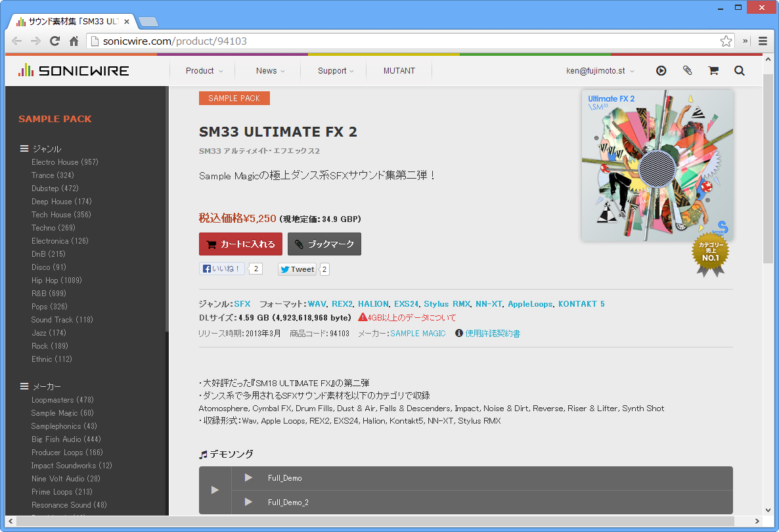The image size is (779, 532).
Task: Click the デモソング music note icon
Action: (203, 454)
